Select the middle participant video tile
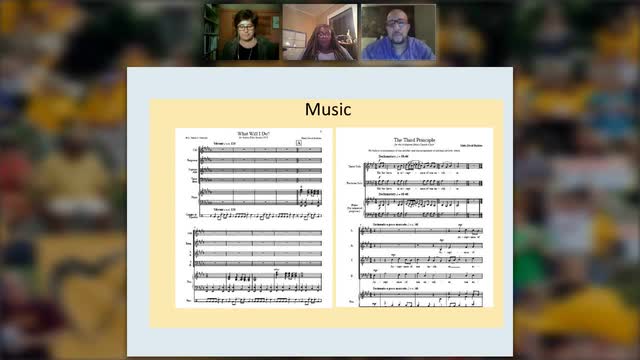This screenshot has height=360, width=640. [x=320, y=32]
